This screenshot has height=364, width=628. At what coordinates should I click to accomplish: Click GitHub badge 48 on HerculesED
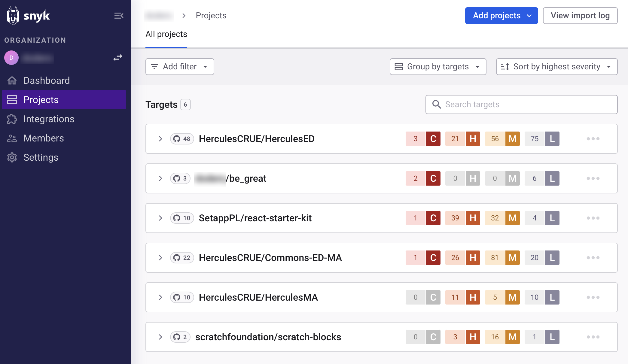pyautogui.click(x=182, y=139)
